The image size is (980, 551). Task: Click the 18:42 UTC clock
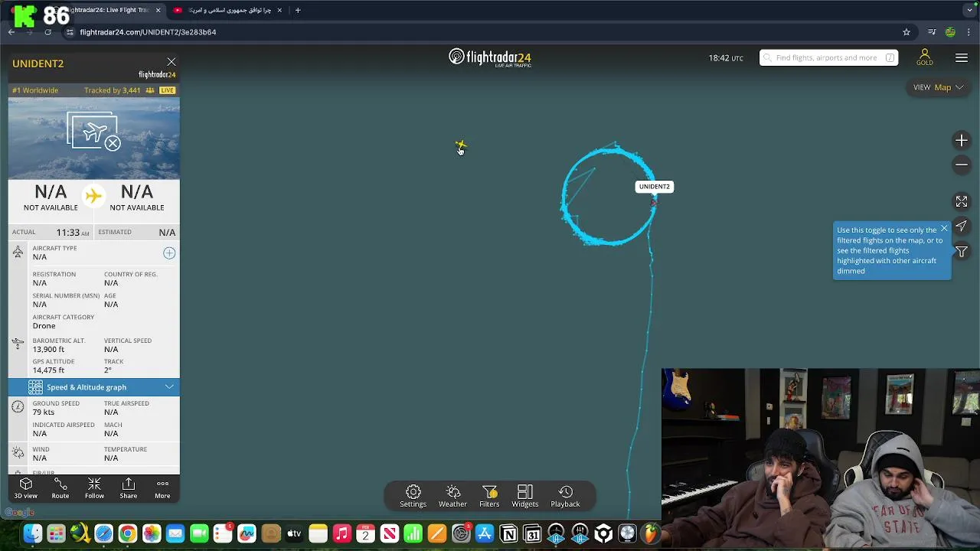tap(726, 58)
